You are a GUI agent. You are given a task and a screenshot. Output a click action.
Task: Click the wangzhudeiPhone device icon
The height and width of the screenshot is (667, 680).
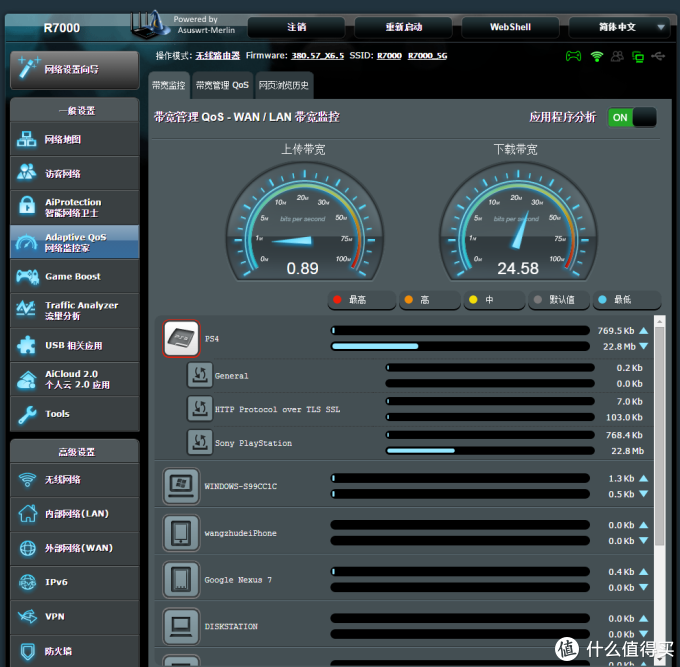coord(181,533)
